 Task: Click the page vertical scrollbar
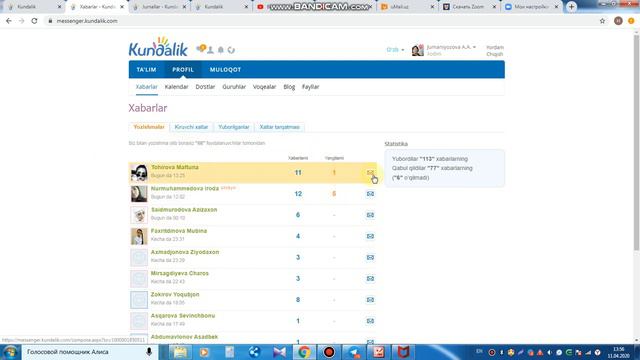(x=636, y=143)
